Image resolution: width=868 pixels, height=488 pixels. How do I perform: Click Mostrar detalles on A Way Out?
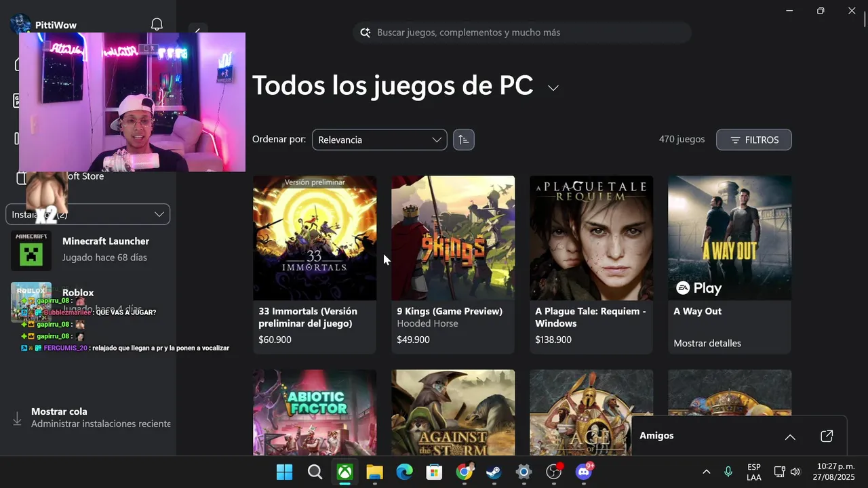tap(707, 343)
